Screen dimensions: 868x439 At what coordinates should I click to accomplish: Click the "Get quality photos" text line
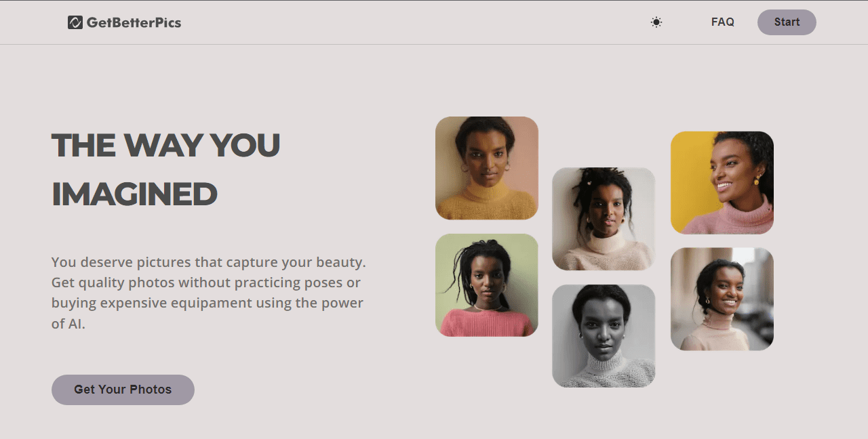(x=206, y=283)
